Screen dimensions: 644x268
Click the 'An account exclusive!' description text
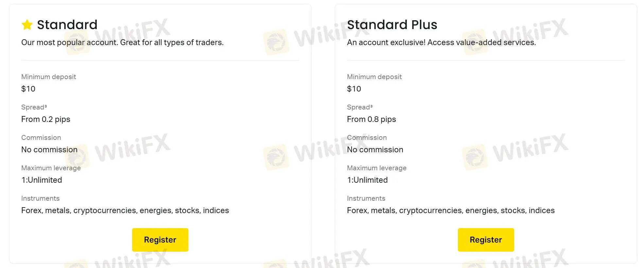[441, 42]
